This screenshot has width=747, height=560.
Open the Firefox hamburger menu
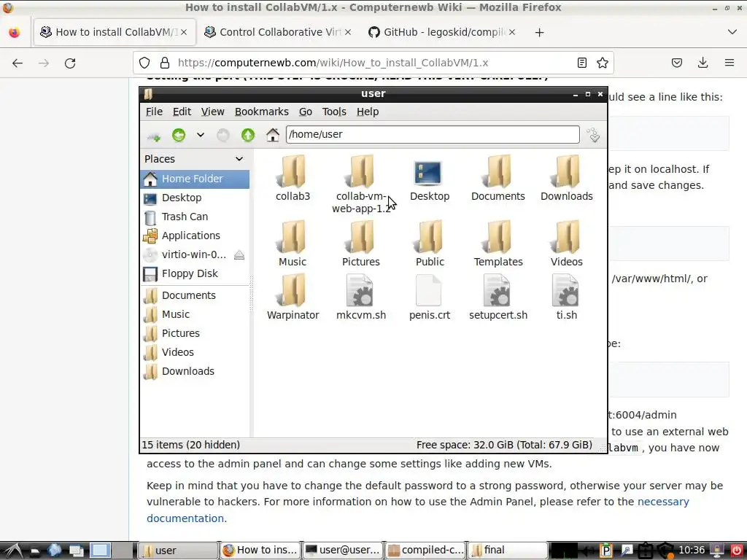729,63
